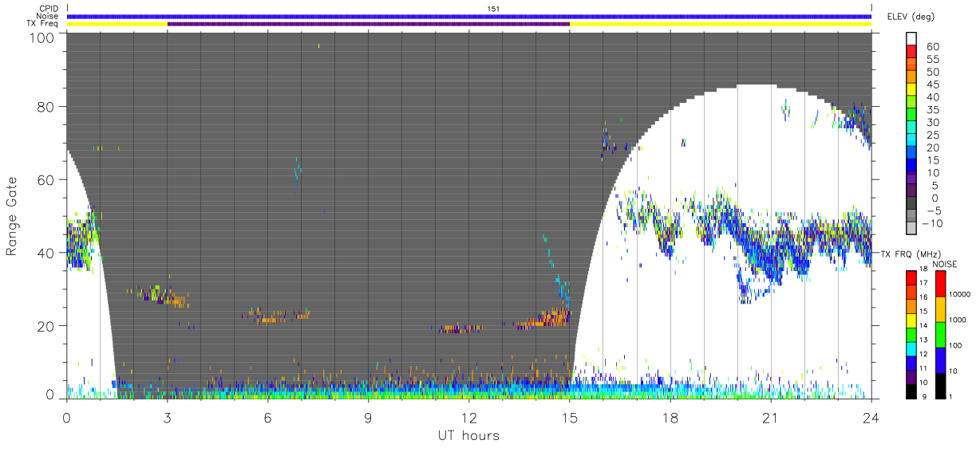
Task: Click the Range Gate y-axis title
Action: [x=12, y=217]
